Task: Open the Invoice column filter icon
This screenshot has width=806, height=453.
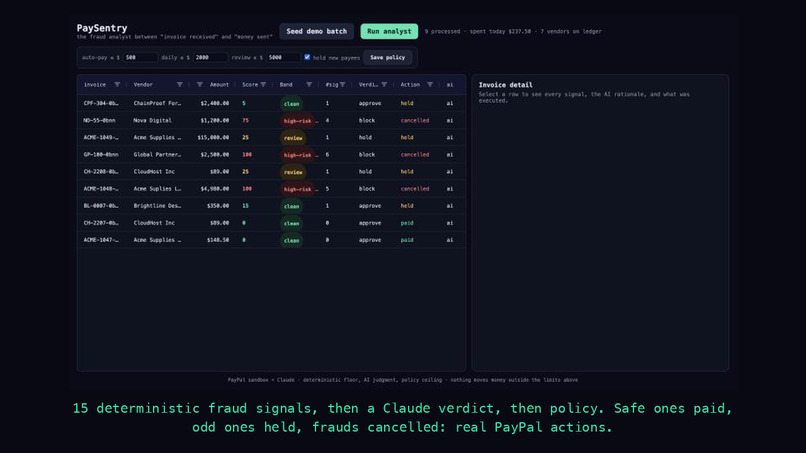Action: [x=117, y=85]
